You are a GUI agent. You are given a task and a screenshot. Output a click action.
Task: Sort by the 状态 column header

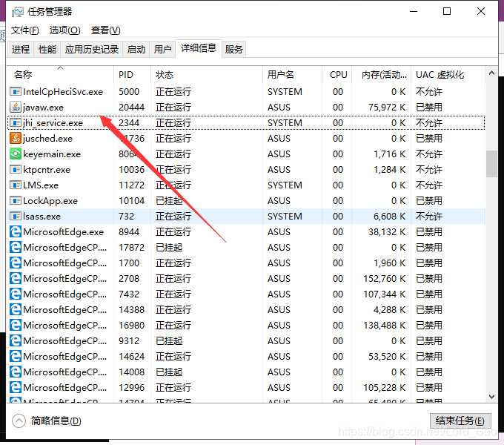[207, 75]
